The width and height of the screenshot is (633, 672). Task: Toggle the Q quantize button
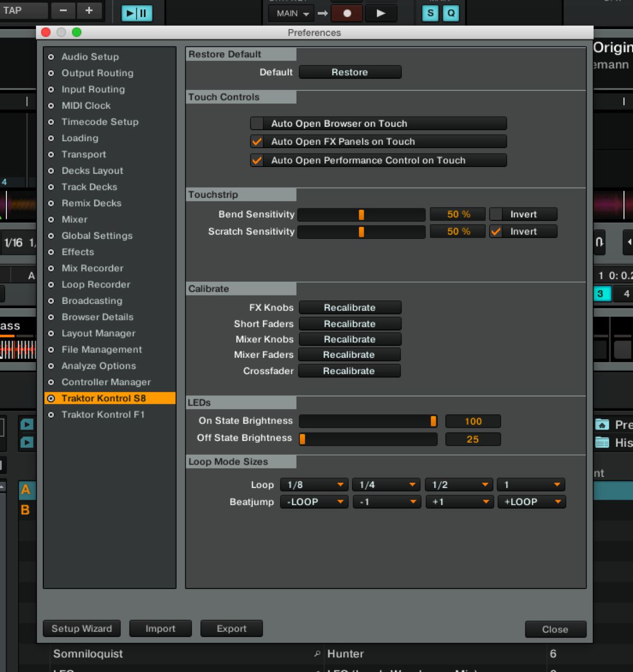tap(451, 13)
